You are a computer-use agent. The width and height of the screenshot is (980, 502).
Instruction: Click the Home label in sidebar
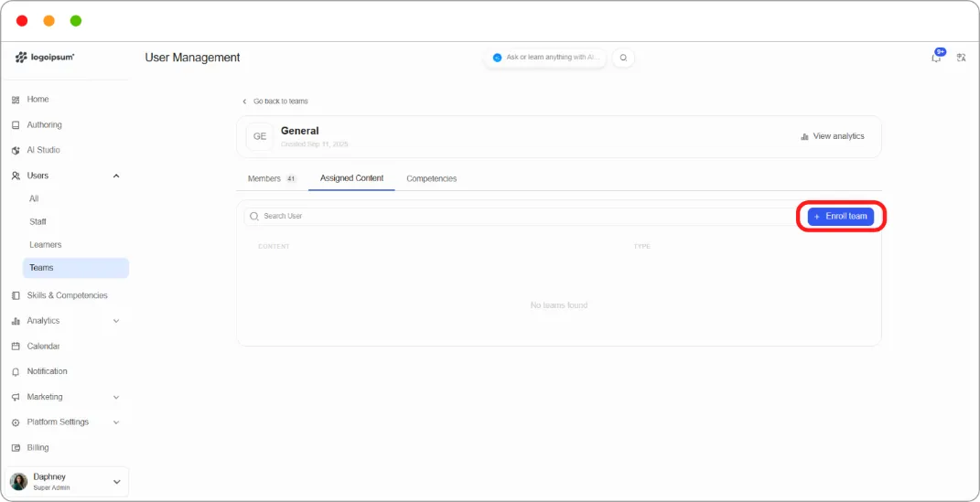38,100
